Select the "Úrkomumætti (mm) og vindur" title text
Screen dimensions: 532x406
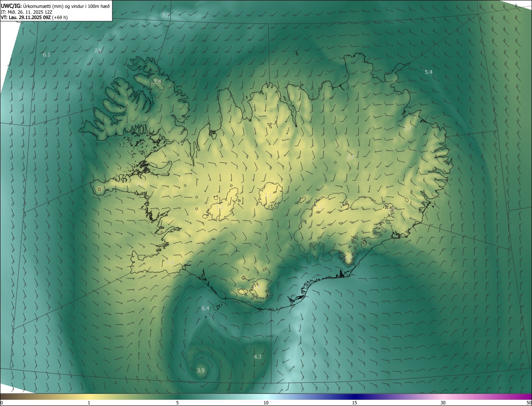point(54,6)
